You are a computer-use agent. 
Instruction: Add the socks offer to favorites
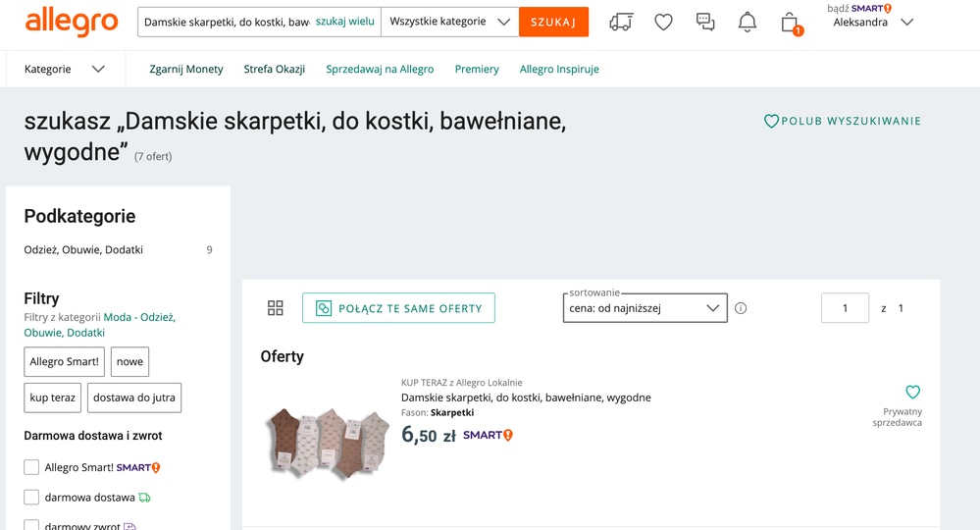pyautogui.click(x=913, y=392)
